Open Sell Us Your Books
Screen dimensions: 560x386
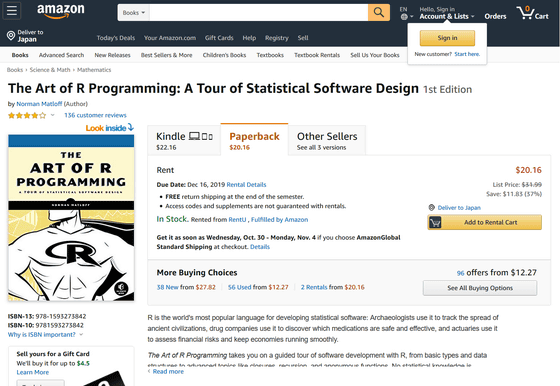(x=375, y=55)
